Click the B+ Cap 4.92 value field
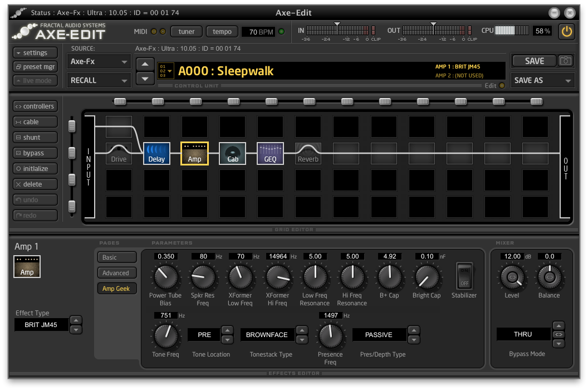The width and height of the screenshot is (588, 390). point(390,256)
